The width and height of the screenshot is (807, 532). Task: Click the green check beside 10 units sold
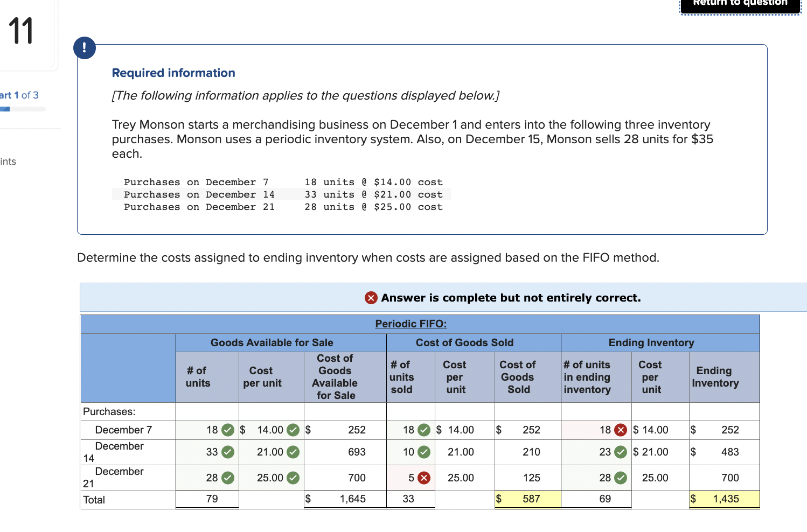425,452
